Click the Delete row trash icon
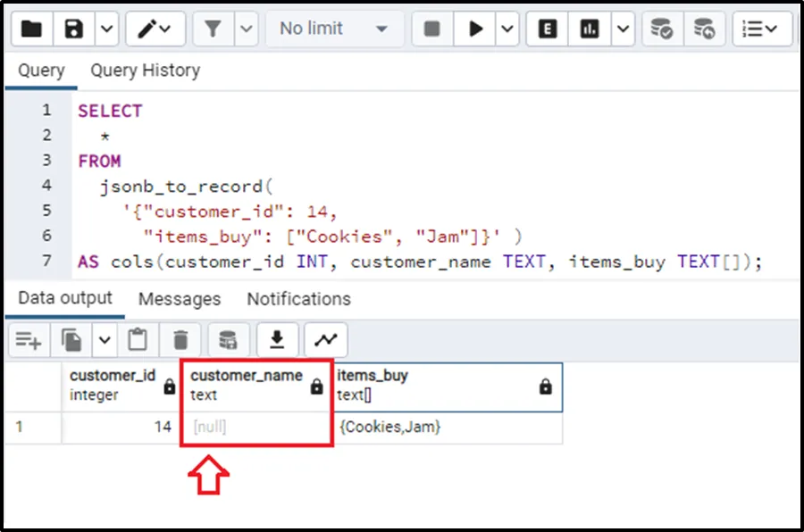Viewport: 804px width, 532px height. pos(181,340)
